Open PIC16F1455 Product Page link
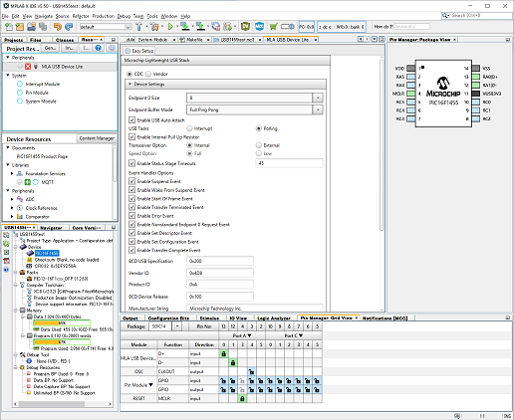The height and width of the screenshot is (420, 514). coord(42,156)
